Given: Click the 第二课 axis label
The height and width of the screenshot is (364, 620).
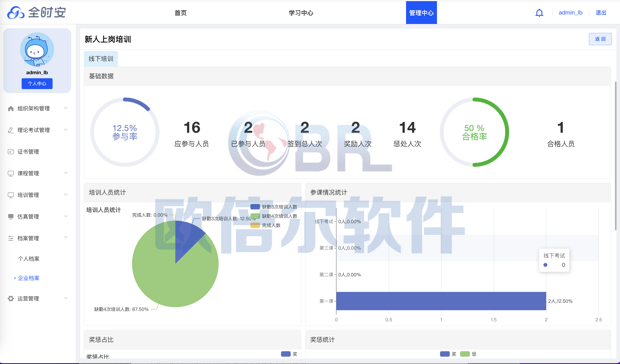Looking at the screenshot, I should 326,275.
